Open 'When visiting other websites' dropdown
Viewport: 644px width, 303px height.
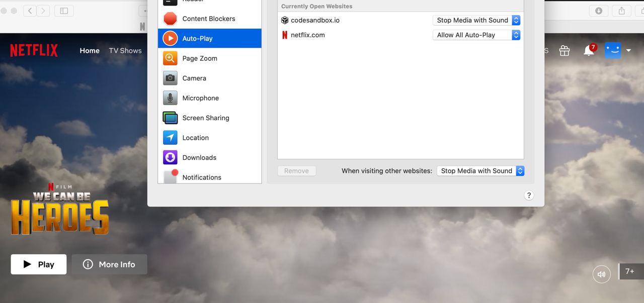(x=480, y=171)
